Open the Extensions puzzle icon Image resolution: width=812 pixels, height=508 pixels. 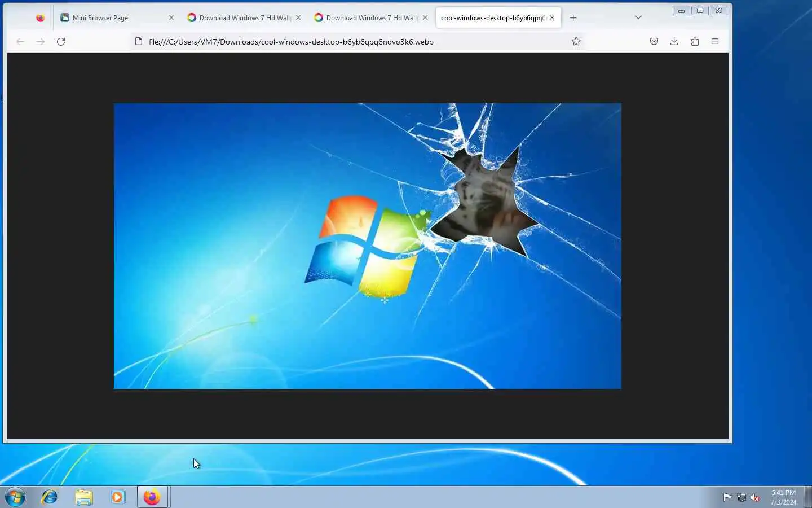[x=695, y=41]
